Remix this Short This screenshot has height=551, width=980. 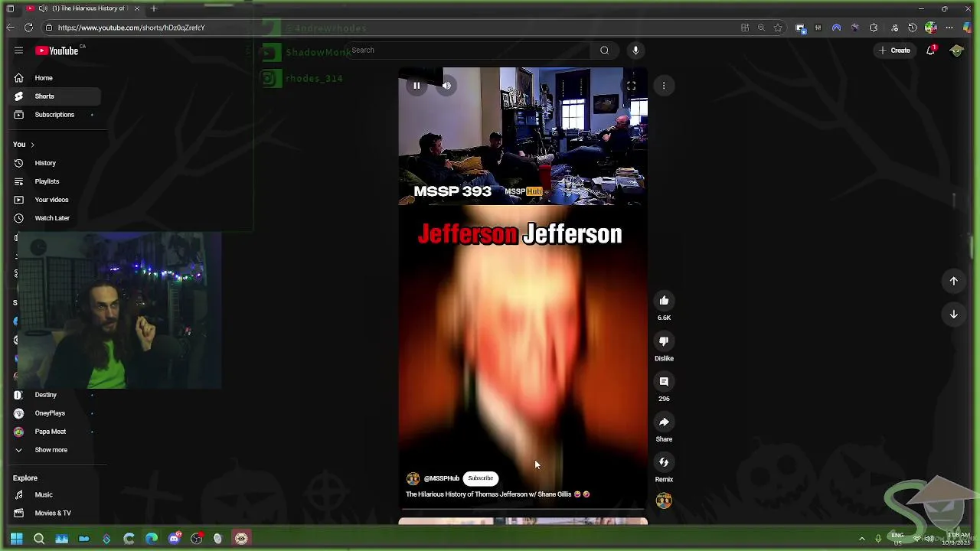664,462
